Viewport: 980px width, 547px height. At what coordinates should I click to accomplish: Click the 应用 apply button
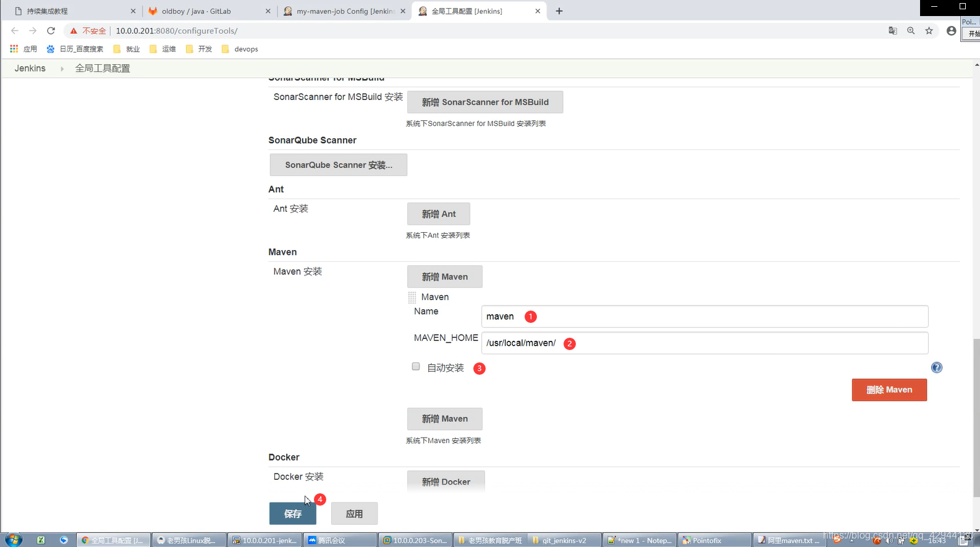[x=354, y=514]
